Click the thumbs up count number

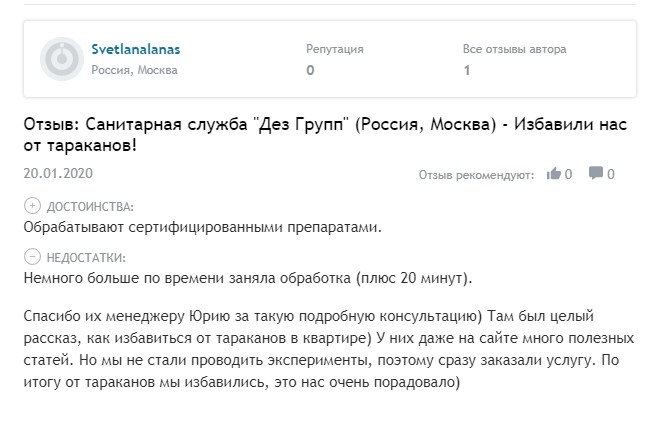point(569,174)
